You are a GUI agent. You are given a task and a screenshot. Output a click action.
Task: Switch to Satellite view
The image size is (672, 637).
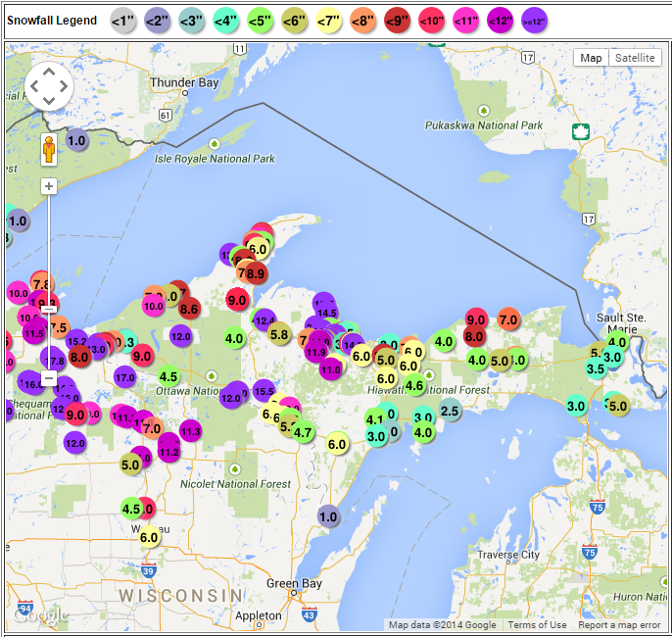pos(635,58)
